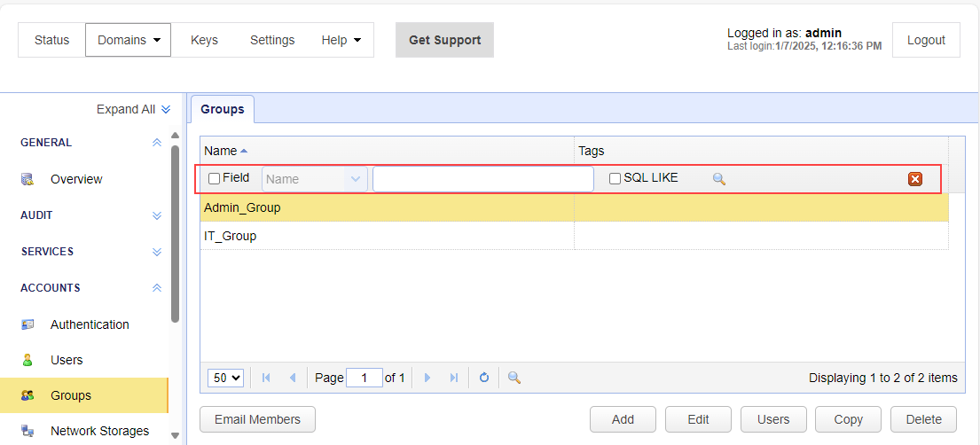Click the search icon in bottom toolbar

pyautogui.click(x=514, y=378)
